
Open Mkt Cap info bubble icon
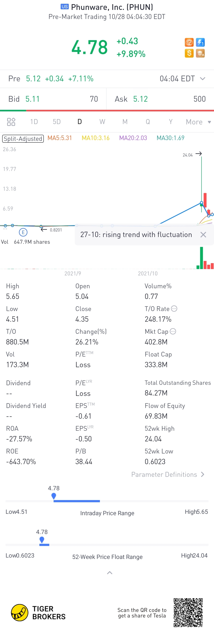[173, 332]
